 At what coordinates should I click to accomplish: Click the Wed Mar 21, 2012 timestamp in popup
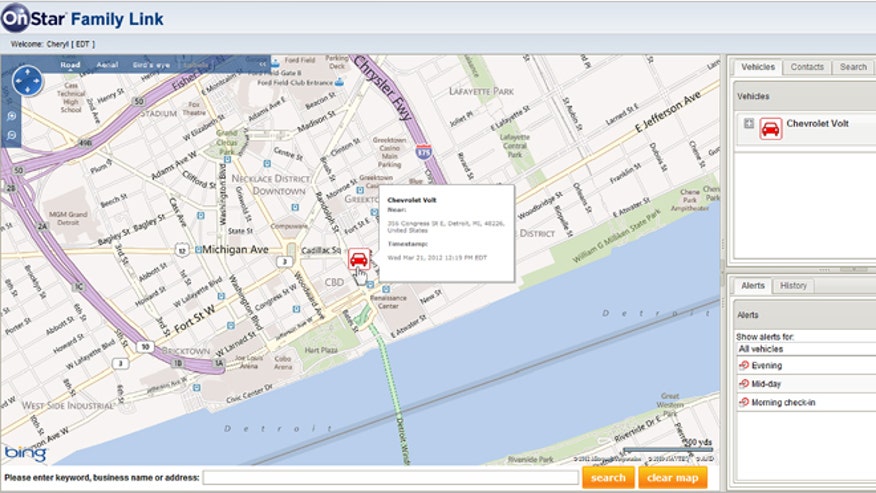pos(437,258)
